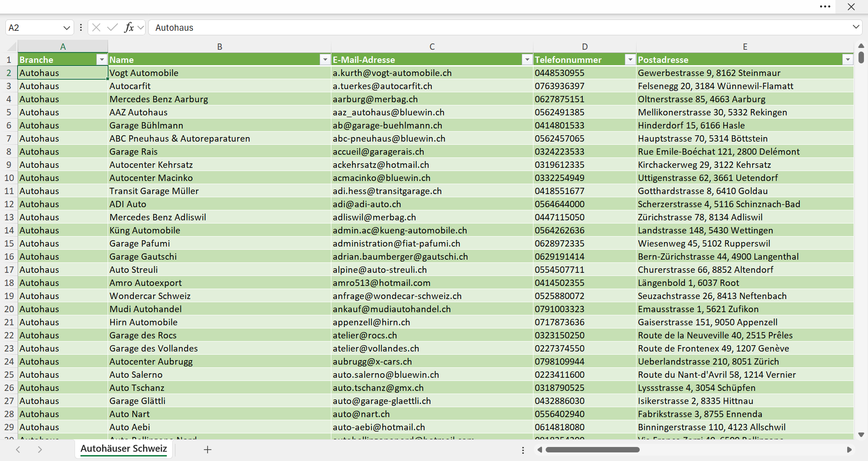Add a new sheet with plus icon
Screen dimensions: 868x461
208,450
